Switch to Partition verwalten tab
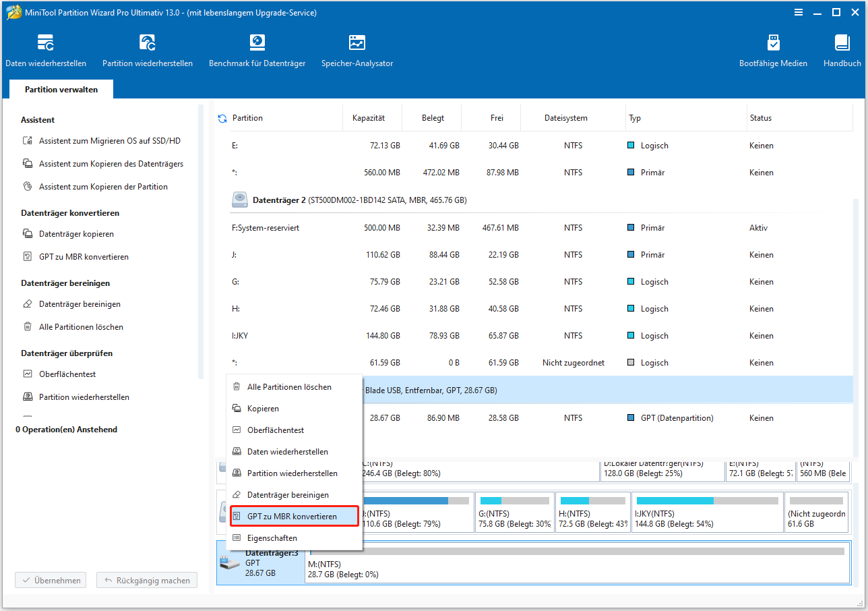 coord(61,90)
